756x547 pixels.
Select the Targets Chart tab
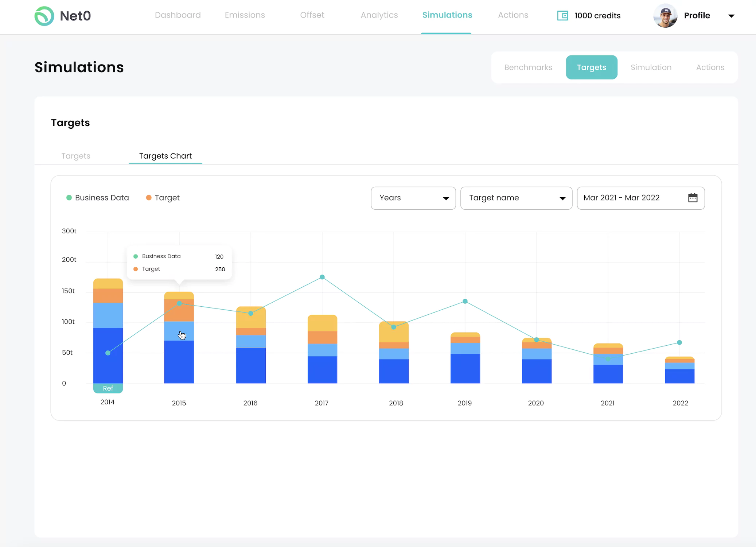click(165, 156)
